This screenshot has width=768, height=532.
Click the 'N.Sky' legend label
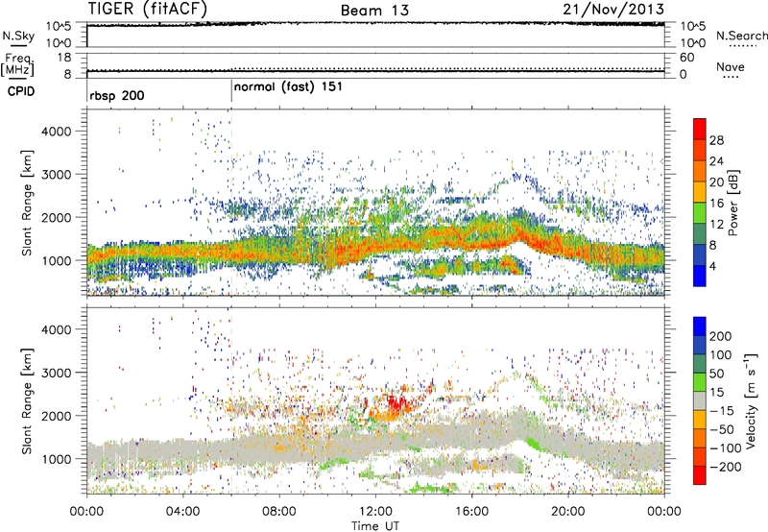(18, 36)
